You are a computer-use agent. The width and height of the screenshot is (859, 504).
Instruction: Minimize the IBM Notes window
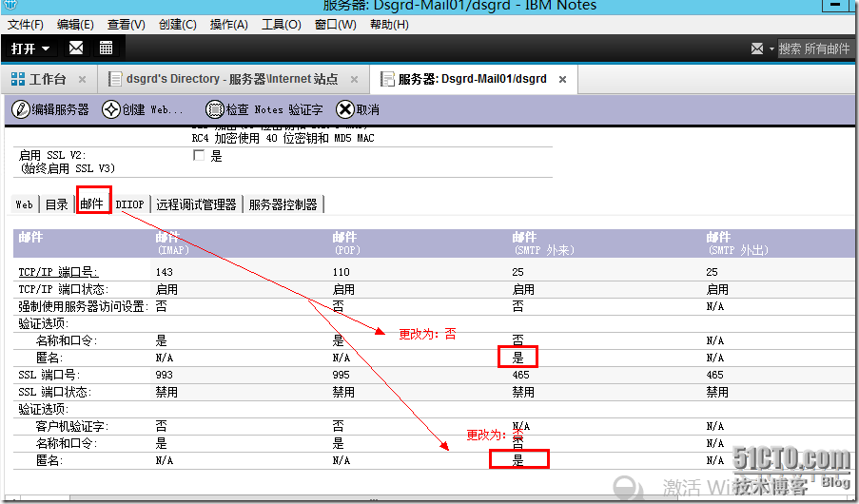tap(835, 5)
